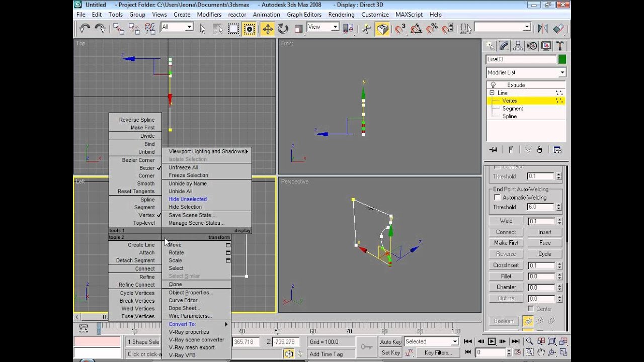Click the Z coordinate value field

(286, 342)
